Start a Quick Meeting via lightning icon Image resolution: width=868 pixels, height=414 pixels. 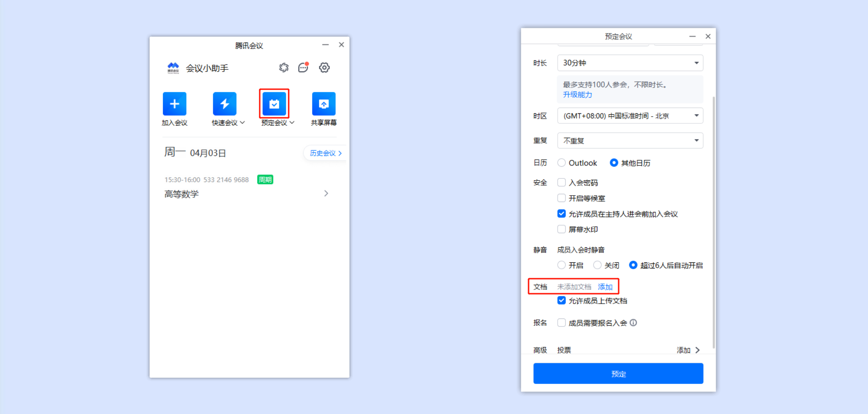pyautogui.click(x=225, y=104)
